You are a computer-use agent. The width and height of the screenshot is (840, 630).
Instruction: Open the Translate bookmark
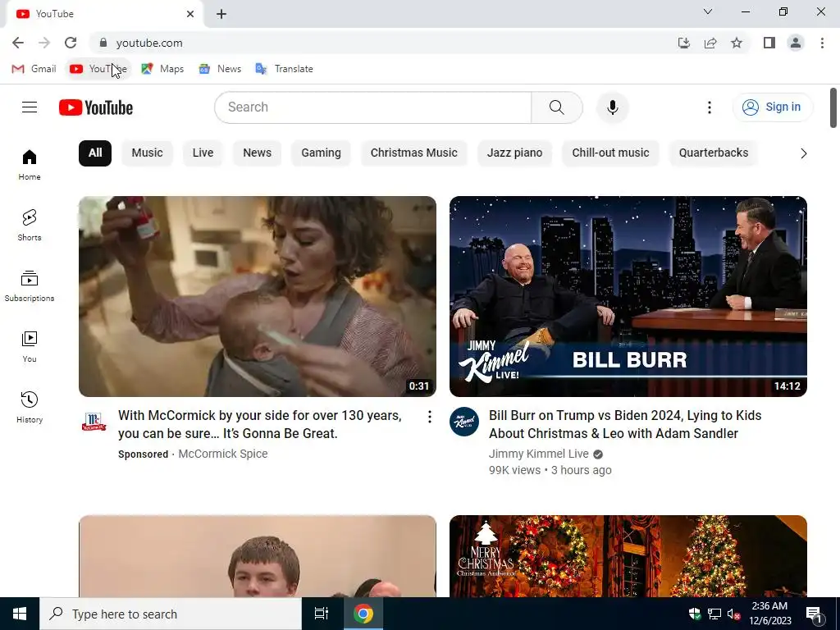coord(285,69)
